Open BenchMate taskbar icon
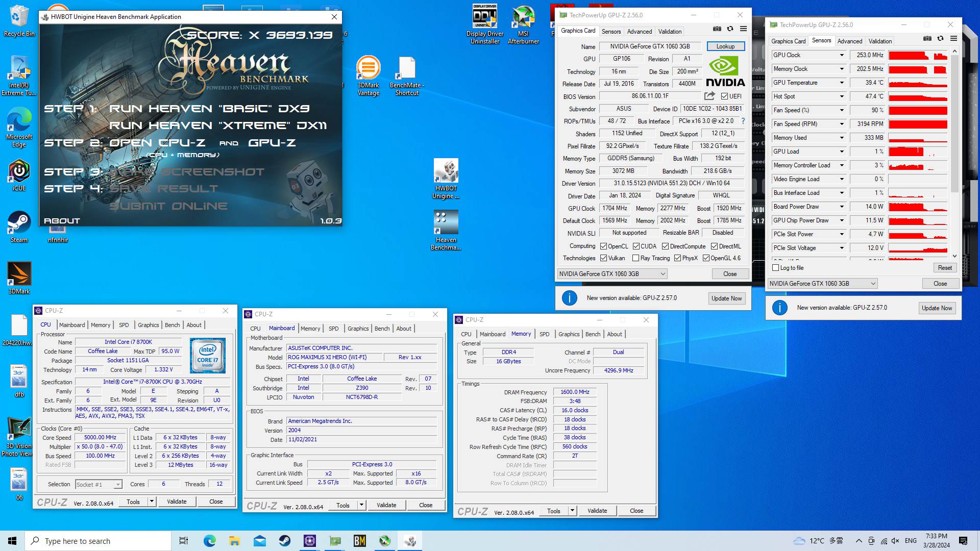 click(x=360, y=541)
